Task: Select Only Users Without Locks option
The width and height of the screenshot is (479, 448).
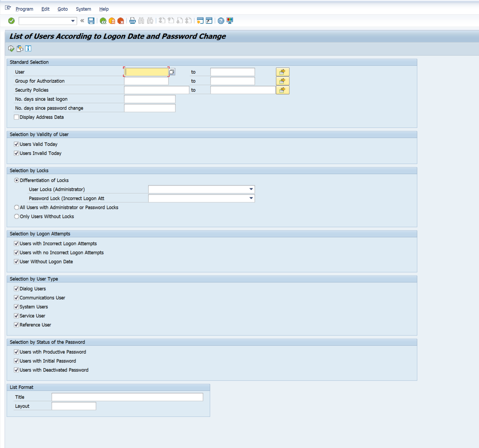Action: 17,216
